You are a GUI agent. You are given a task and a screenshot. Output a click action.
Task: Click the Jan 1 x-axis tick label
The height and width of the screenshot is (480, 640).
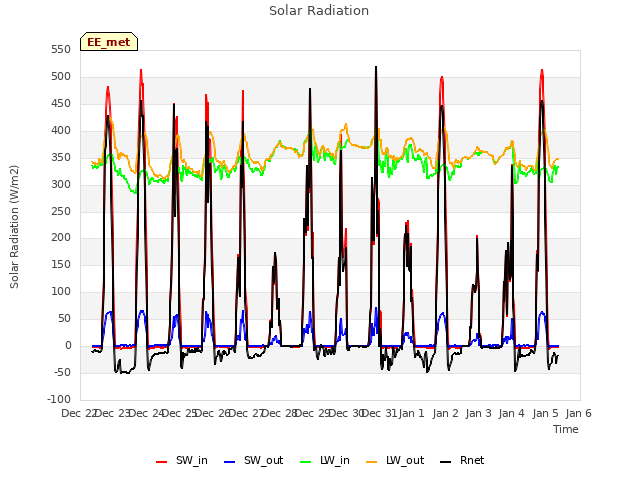(x=411, y=413)
